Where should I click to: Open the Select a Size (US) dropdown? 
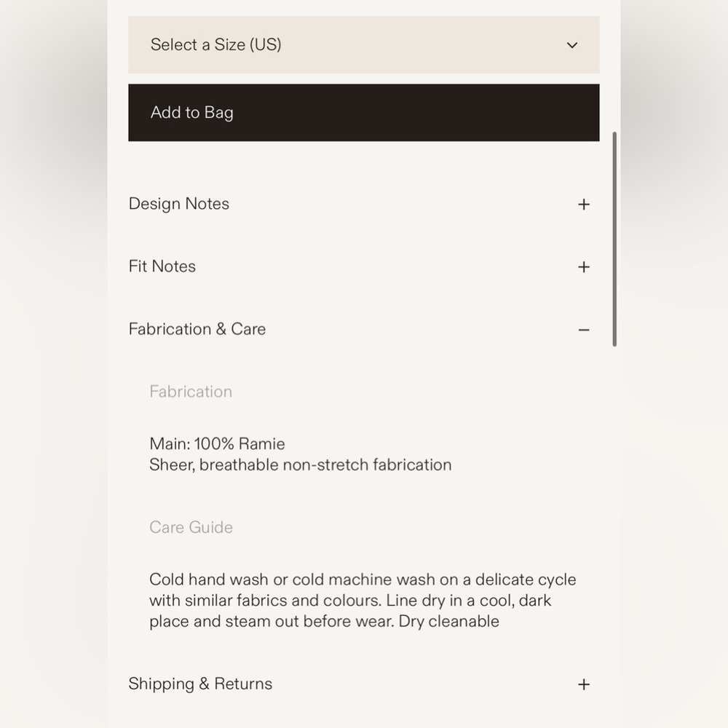tap(363, 44)
